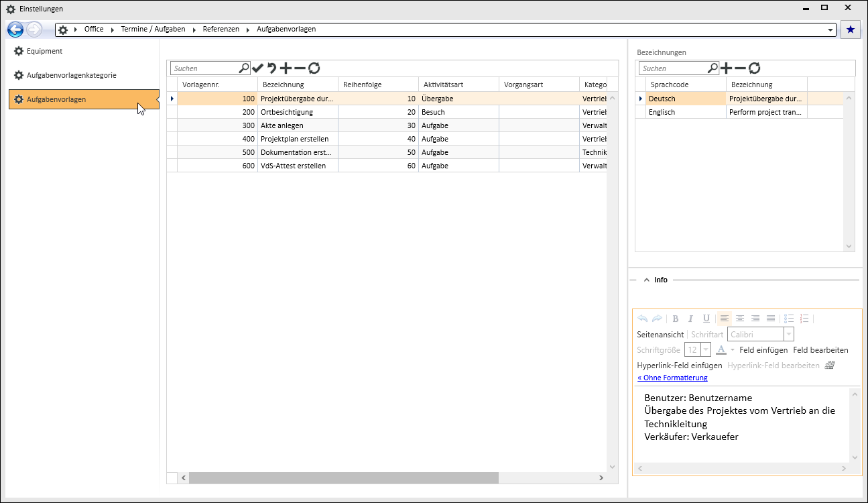The image size is (868, 503).
Task: Add new template with main plus icon
Action: pyautogui.click(x=286, y=68)
